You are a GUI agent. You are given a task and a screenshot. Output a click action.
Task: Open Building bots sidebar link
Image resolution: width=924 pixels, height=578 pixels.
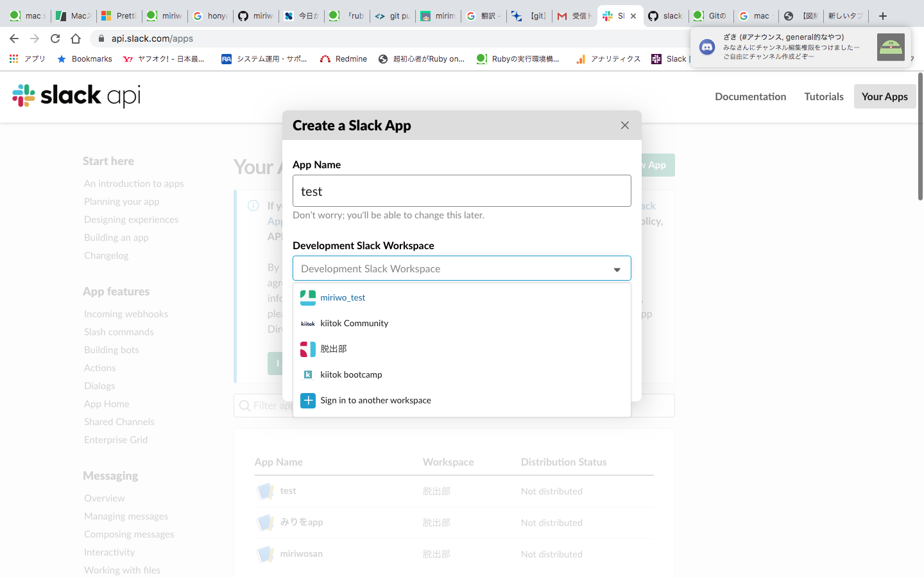click(x=111, y=350)
